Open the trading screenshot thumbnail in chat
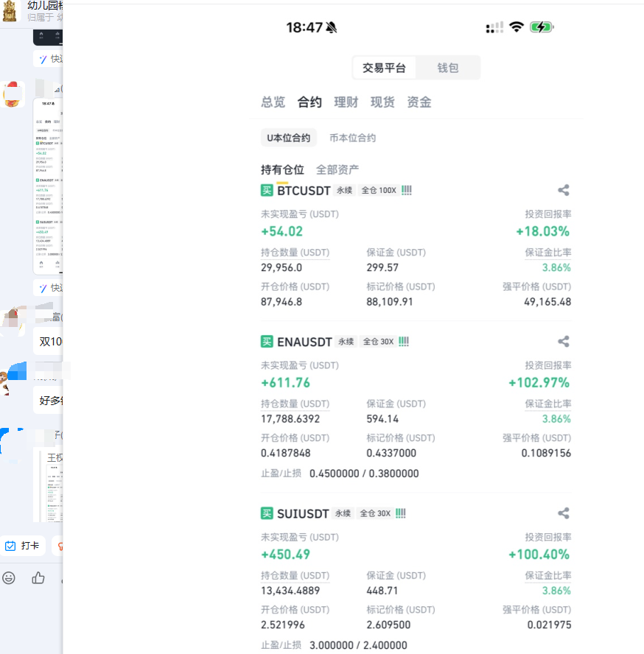This screenshot has height=654, width=644. coord(48,186)
